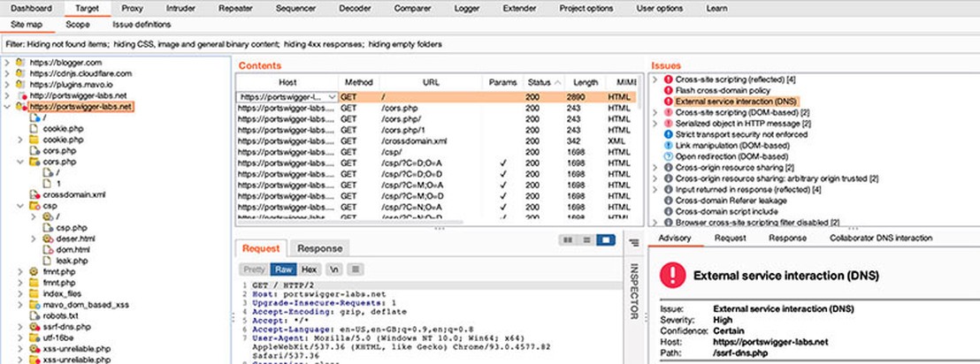Viewport: 980px width, 364px height.
Task: Click the mavo_dom_based_xss folder icon
Action: [x=34, y=305]
